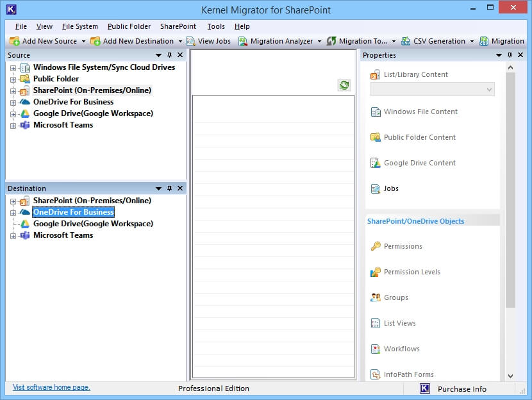Open the File System menu
Viewport: 532px width, 400px height.
[x=79, y=26]
